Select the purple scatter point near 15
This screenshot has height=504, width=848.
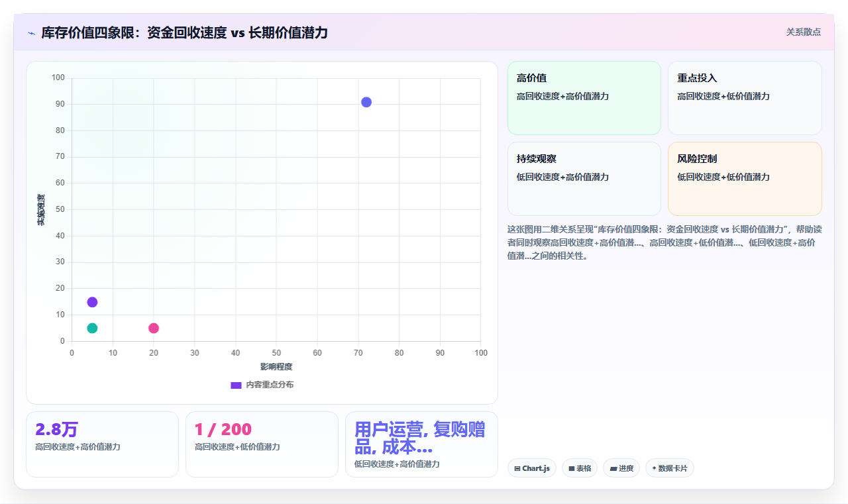[x=92, y=302]
